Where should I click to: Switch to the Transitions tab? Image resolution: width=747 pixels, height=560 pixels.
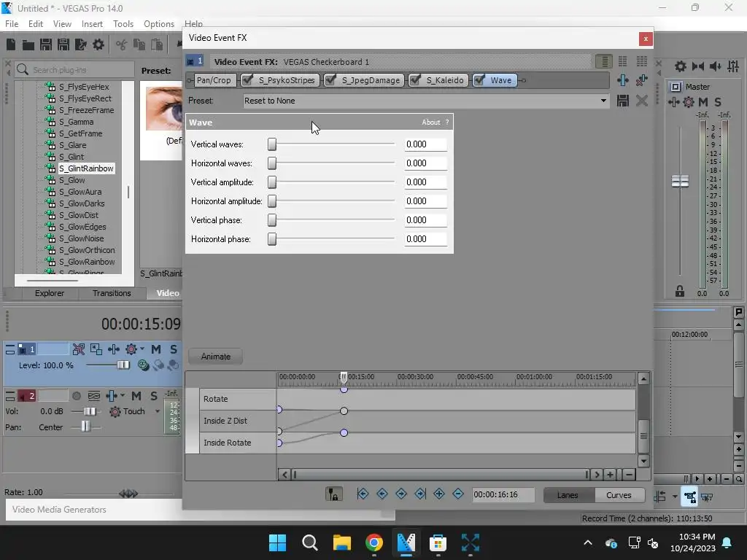(112, 293)
